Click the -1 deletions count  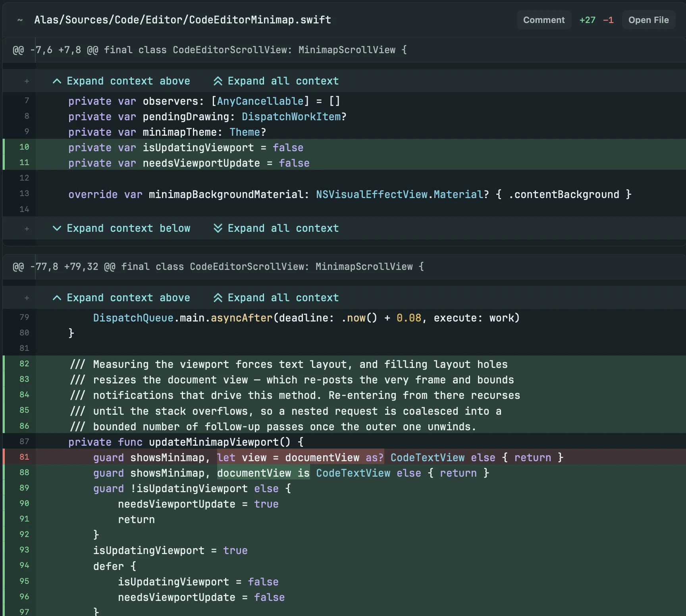(608, 20)
